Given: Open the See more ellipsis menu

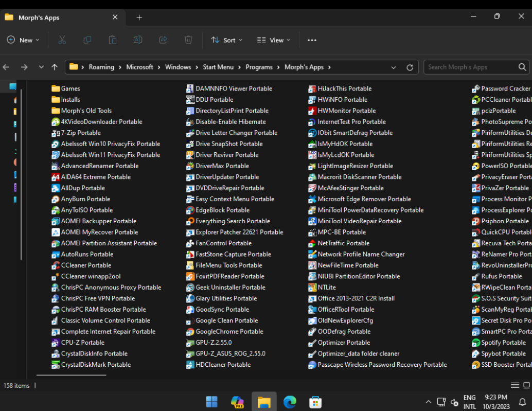Looking at the screenshot, I should (x=312, y=40).
